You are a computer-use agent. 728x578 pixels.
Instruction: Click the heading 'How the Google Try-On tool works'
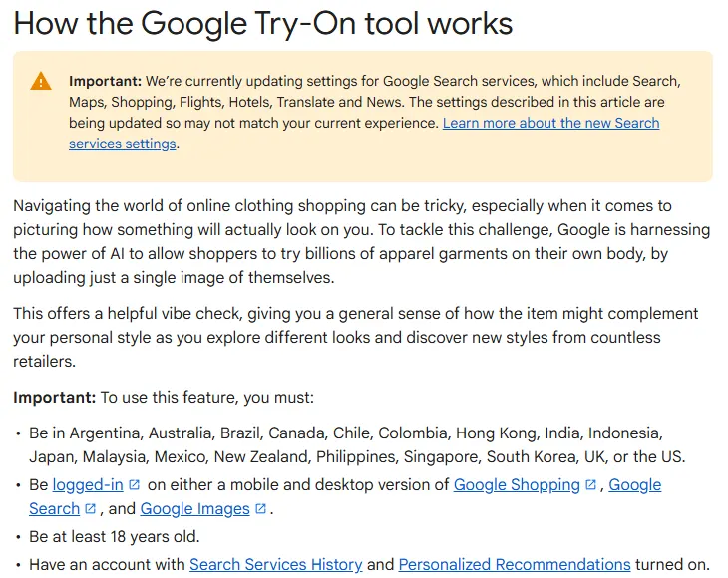pos(263,23)
